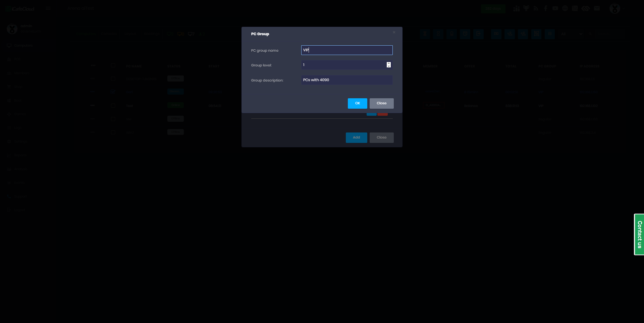Click the Online status badge of Test
The height and width of the screenshot is (323, 644).
tap(175, 105)
